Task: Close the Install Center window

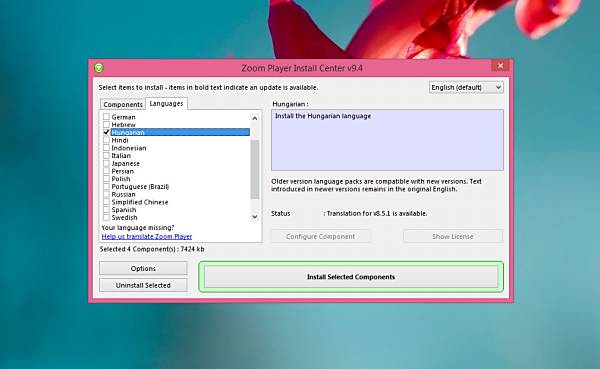Action: click(500, 66)
